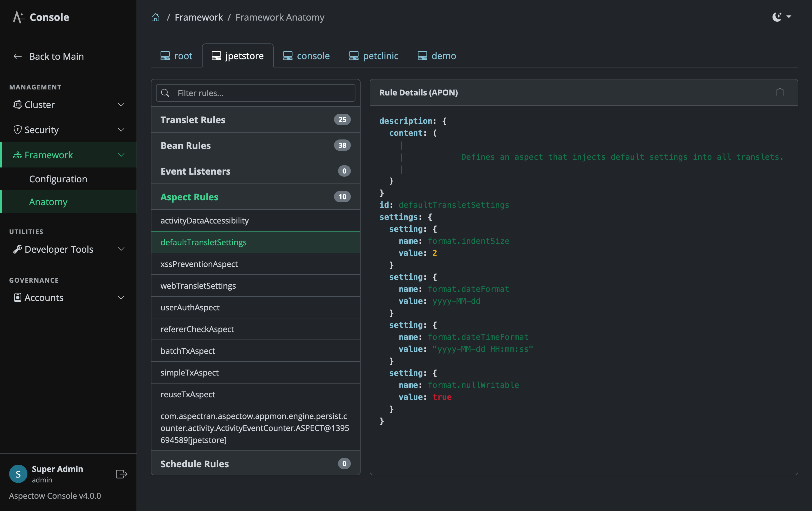This screenshot has height=511, width=812.
Task: Switch to the petclinic tab
Action: pyautogui.click(x=373, y=56)
